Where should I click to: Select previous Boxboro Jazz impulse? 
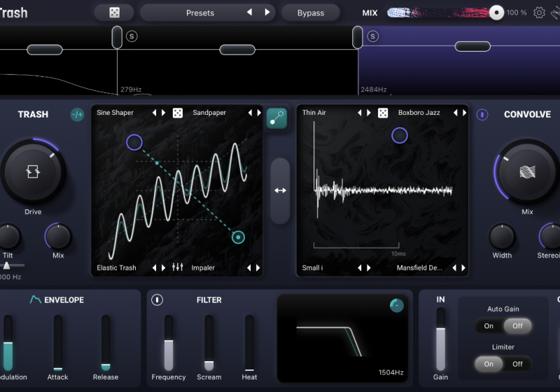[x=456, y=113]
